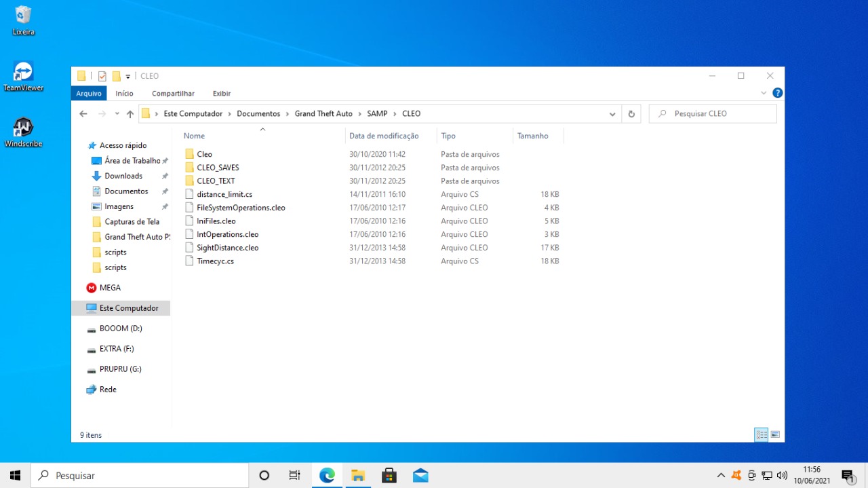Go back with the back arrow
The width and height of the screenshot is (868, 488).
83,114
